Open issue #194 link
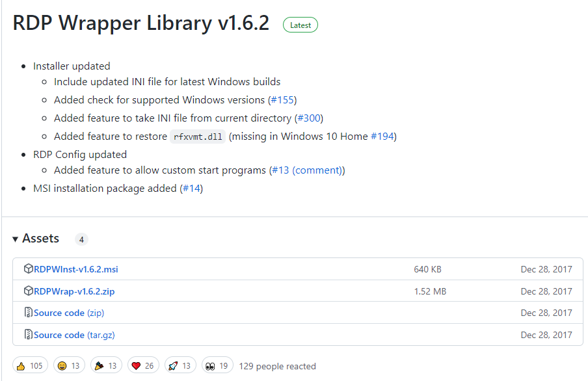Screen dimensions: 588x381 coord(382,136)
